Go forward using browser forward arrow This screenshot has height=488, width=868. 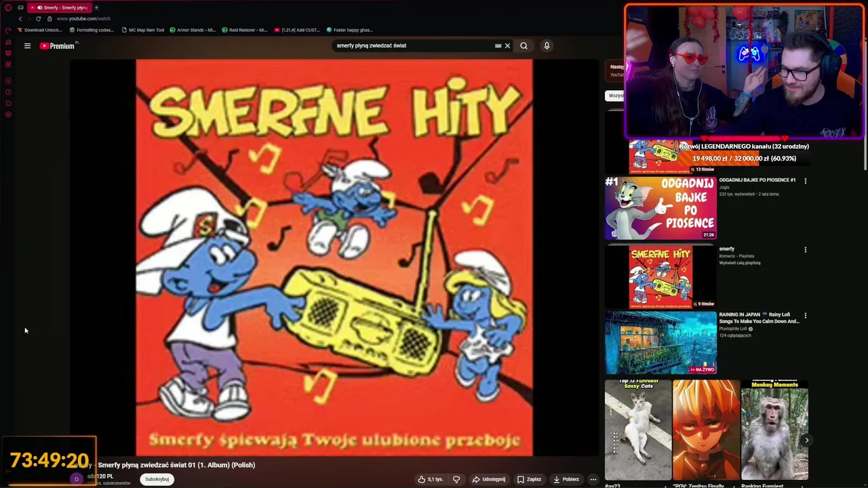tap(28, 19)
